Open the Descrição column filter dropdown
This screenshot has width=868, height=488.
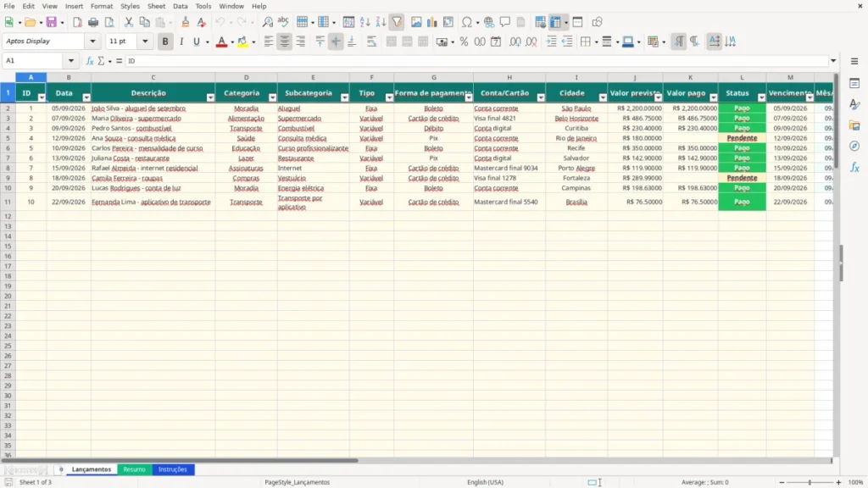click(210, 97)
